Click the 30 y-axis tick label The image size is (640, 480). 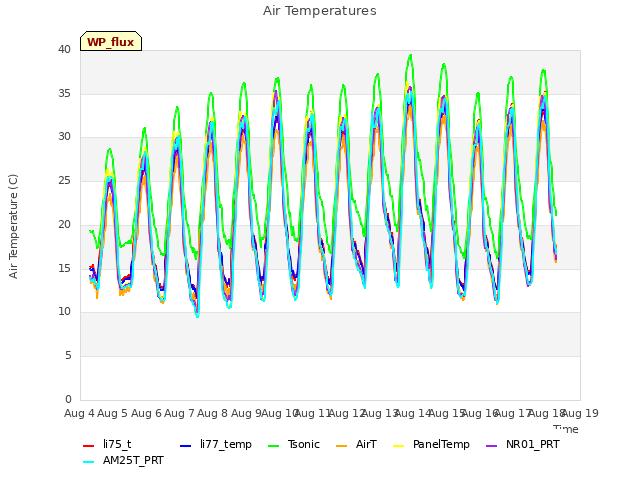(64, 137)
